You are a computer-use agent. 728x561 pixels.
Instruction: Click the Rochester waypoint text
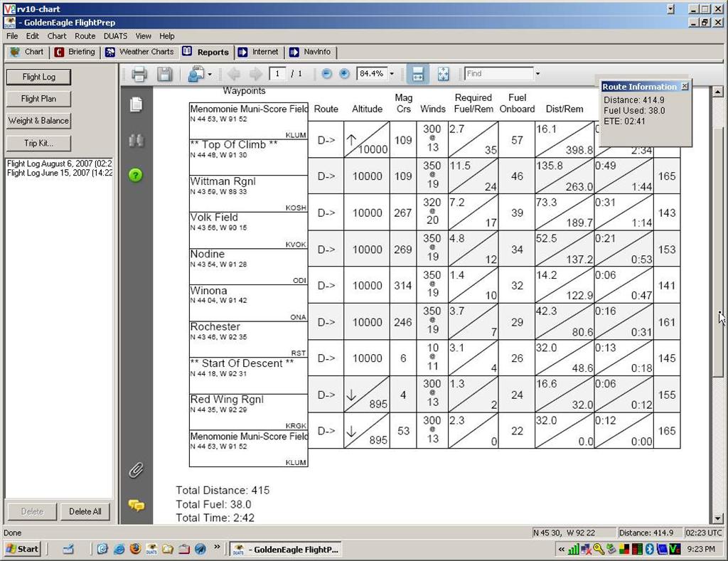(x=215, y=326)
